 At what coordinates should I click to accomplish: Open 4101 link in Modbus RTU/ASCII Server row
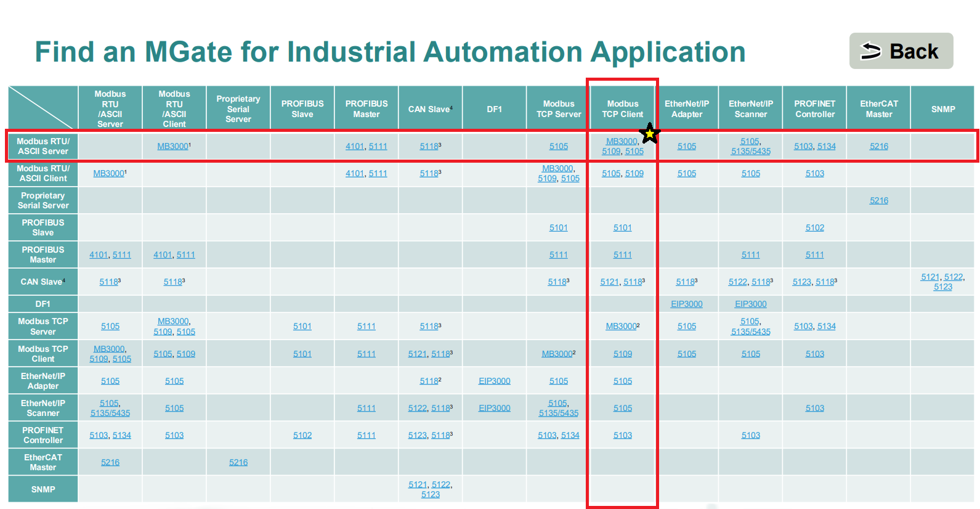point(355,146)
